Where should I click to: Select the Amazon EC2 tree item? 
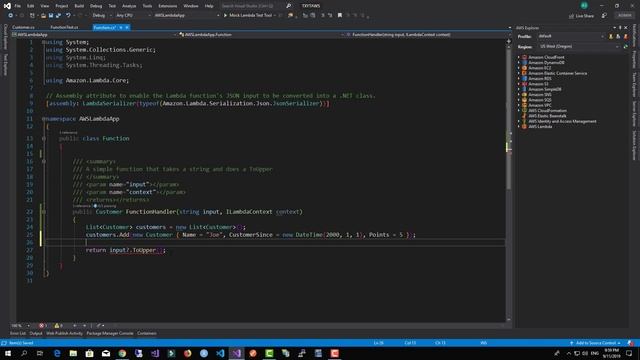point(540,68)
